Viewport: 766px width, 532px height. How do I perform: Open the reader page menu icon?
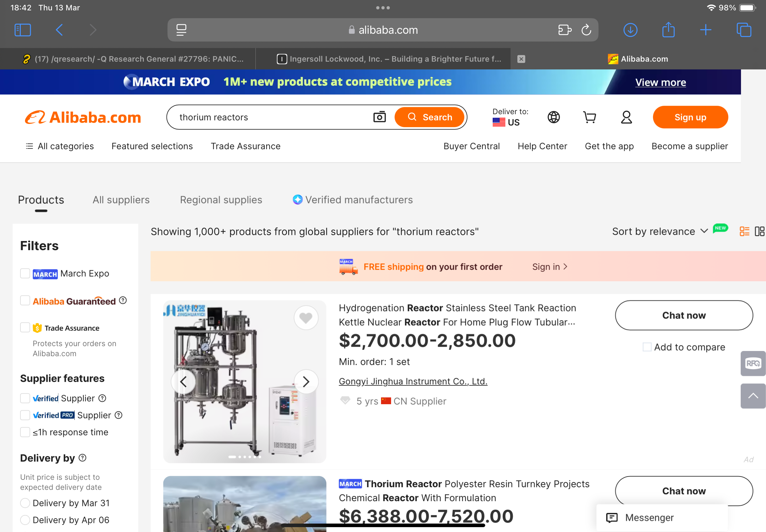(181, 30)
